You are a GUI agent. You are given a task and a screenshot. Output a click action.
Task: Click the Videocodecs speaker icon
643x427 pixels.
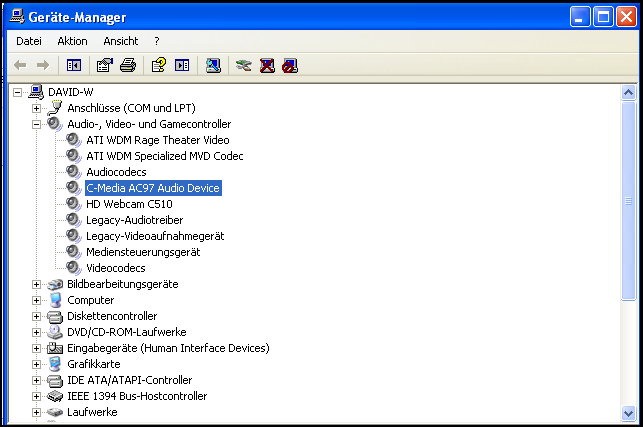pyautogui.click(x=74, y=268)
